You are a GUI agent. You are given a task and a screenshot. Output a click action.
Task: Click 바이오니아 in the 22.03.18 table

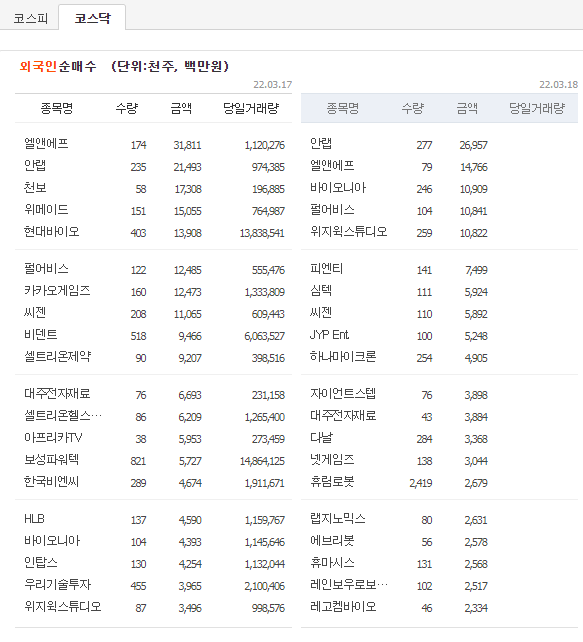338,188
